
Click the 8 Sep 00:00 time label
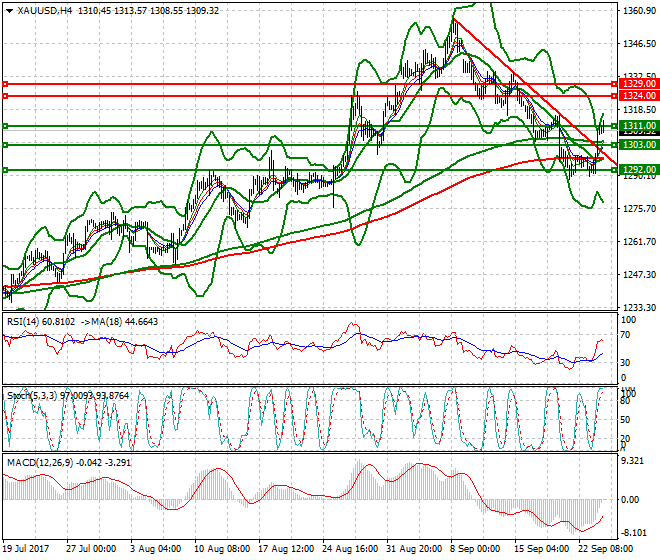click(x=475, y=549)
